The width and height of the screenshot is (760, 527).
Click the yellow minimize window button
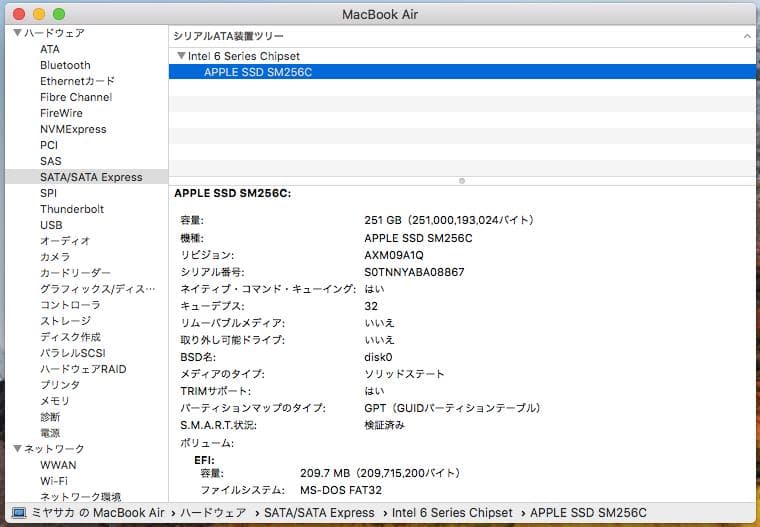(x=39, y=14)
